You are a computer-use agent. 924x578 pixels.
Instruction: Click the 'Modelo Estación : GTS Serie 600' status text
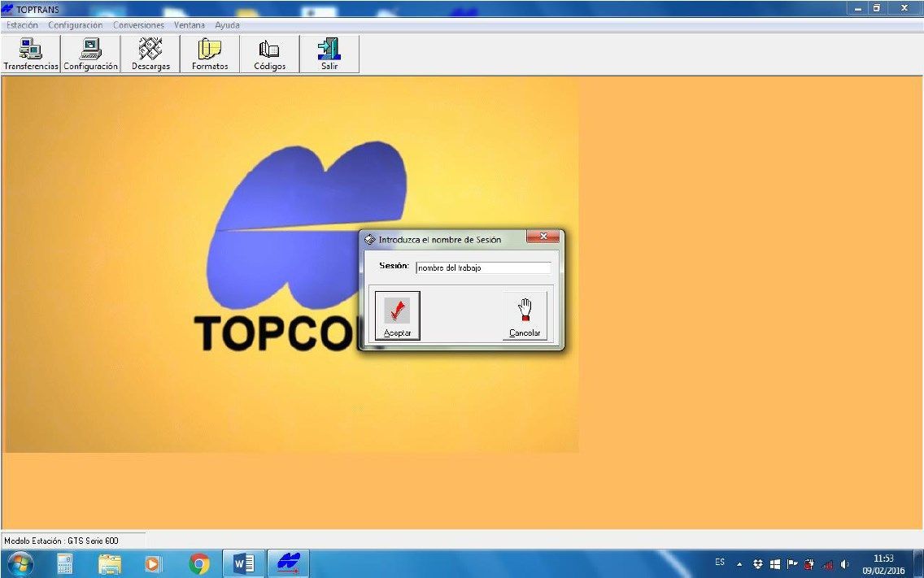(x=61, y=541)
